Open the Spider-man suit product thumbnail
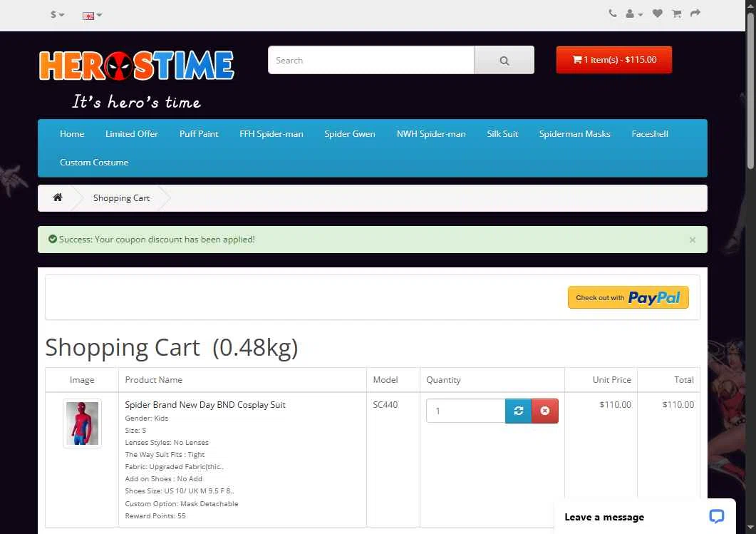756x534 pixels. click(83, 423)
